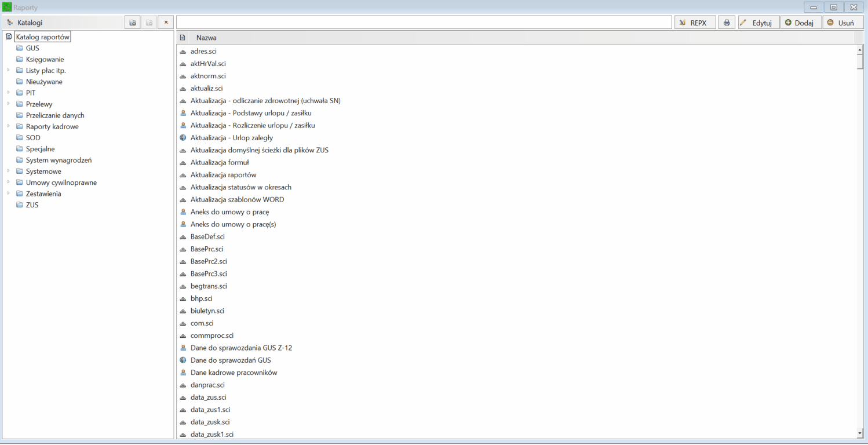868x445 pixels.
Task: Click the add new catalog folder icon
Action: pyautogui.click(x=133, y=23)
